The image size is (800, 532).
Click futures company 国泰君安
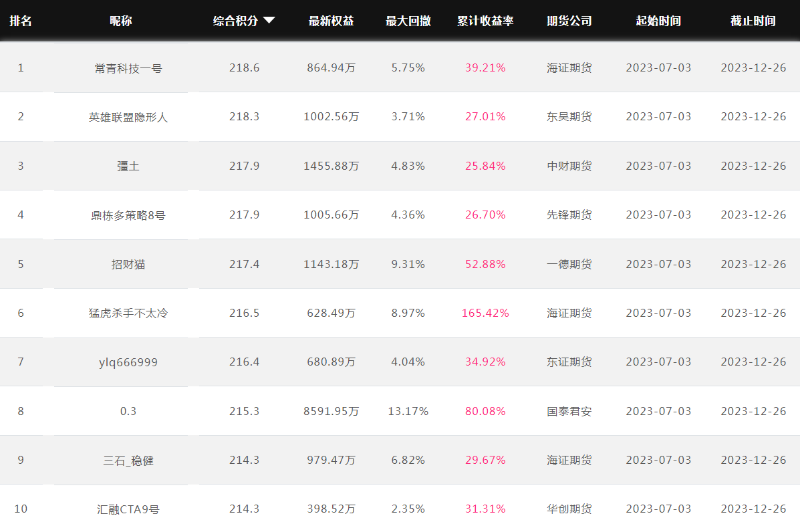point(569,411)
